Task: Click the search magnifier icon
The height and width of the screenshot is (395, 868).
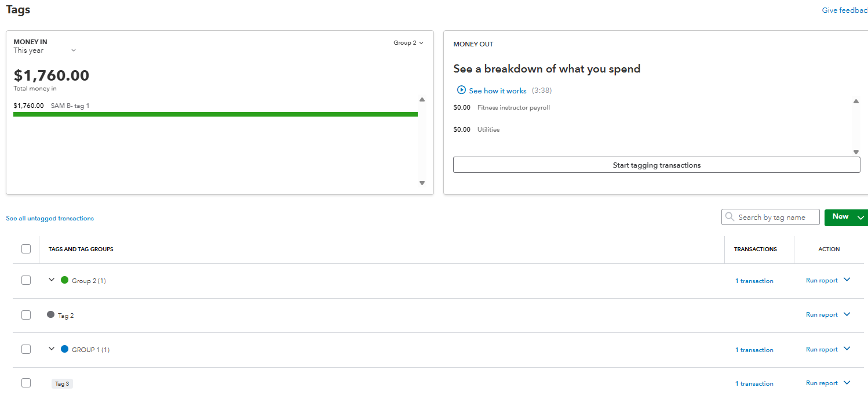Action: pyautogui.click(x=730, y=217)
